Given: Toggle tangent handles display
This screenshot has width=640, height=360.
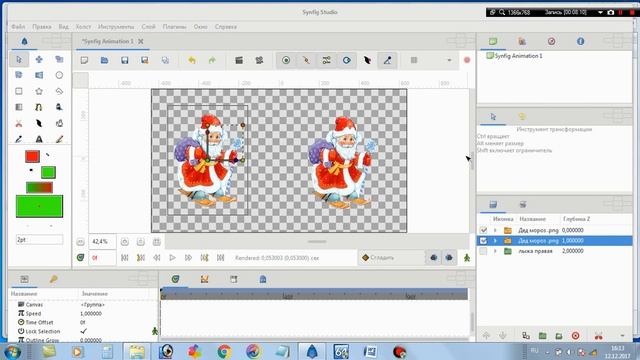Looking at the screenshot, I should coord(327,60).
